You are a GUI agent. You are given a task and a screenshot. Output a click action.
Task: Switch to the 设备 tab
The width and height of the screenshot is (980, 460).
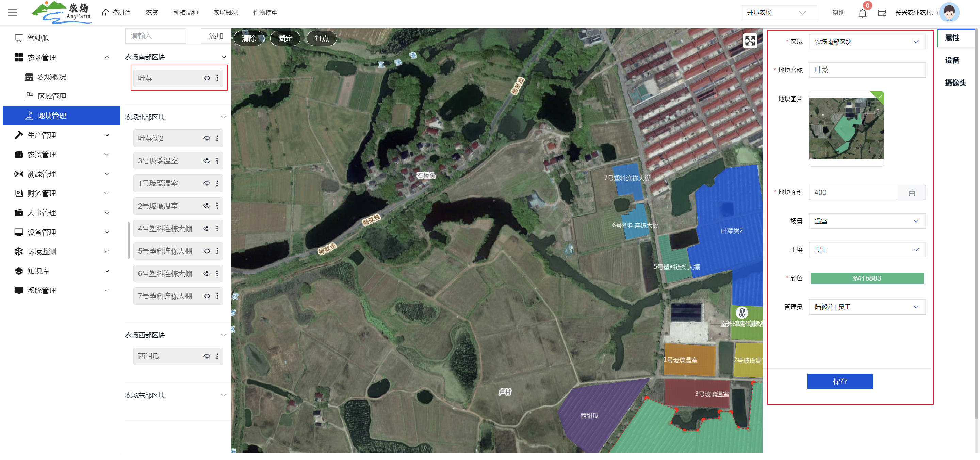click(951, 60)
